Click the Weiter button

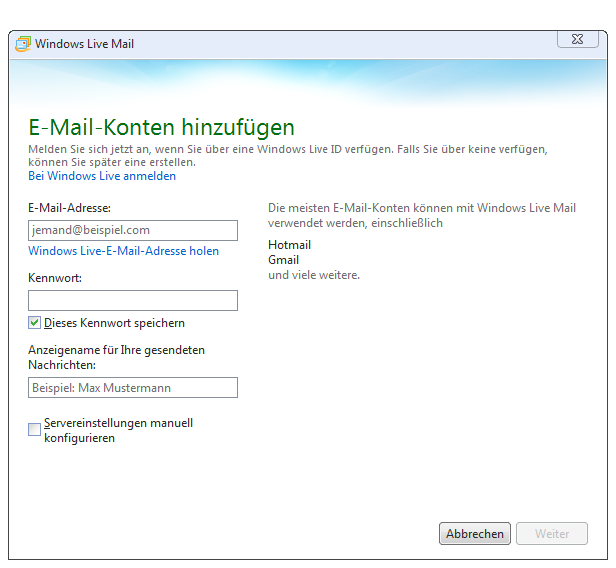tap(552, 533)
